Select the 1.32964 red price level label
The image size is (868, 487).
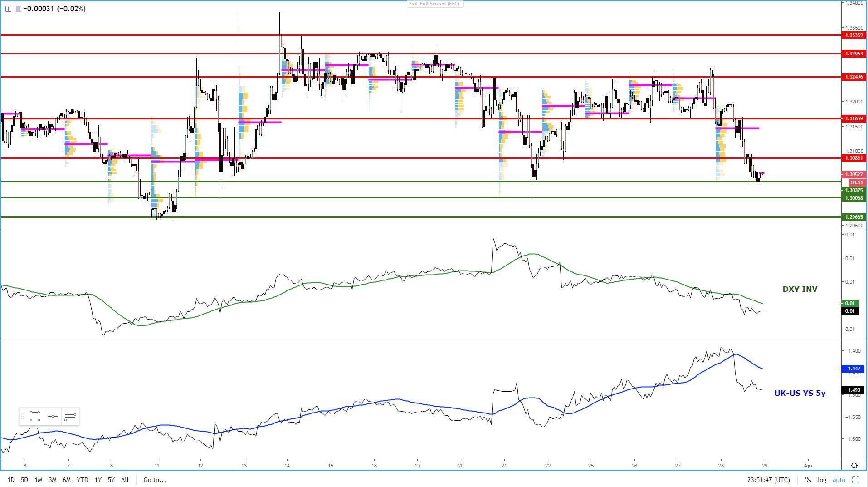coord(853,54)
